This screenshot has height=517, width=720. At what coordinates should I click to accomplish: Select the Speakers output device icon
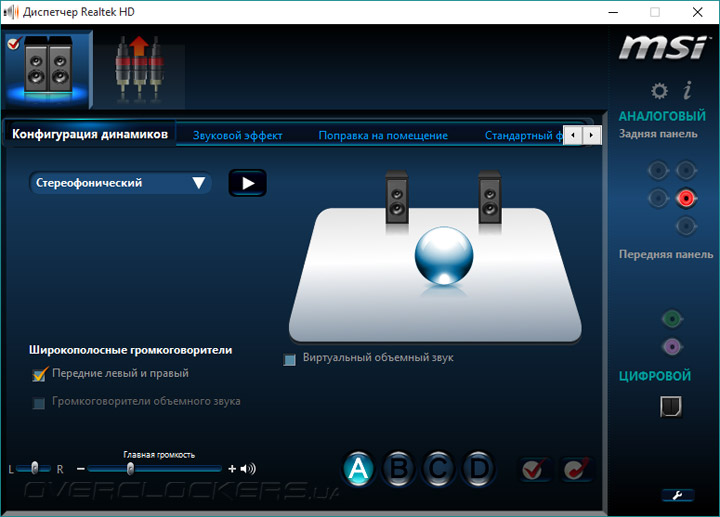tap(48, 69)
